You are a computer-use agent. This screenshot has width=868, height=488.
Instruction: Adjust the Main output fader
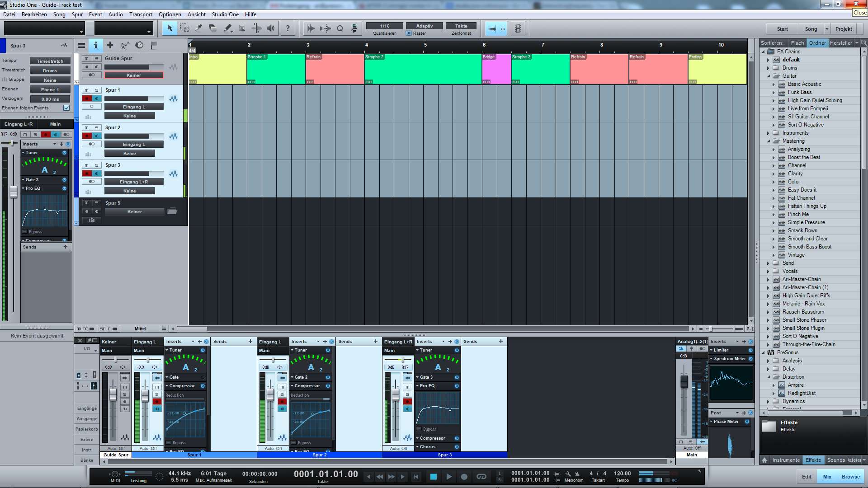pos(684,382)
